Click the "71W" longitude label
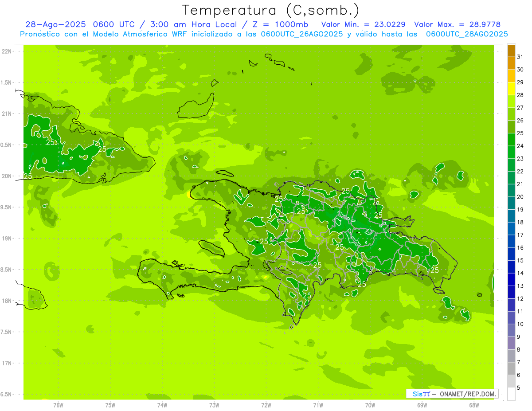 (318, 405)
